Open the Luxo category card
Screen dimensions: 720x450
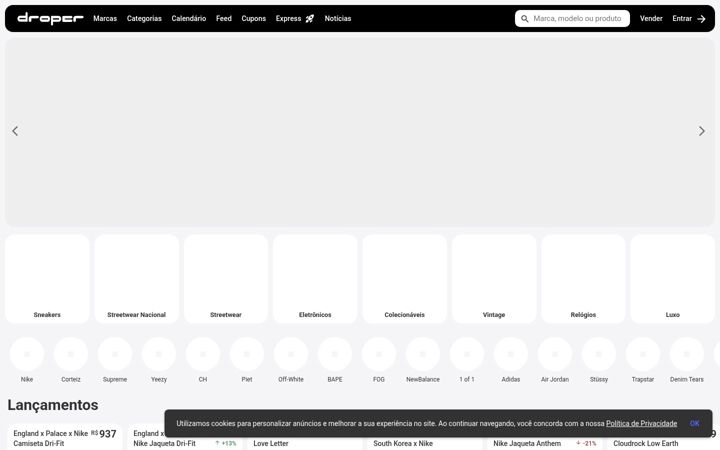(x=672, y=279)
